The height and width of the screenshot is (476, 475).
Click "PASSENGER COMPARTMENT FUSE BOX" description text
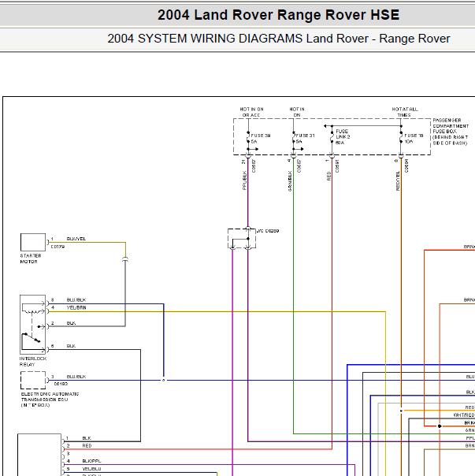click(x=451, y=132)
